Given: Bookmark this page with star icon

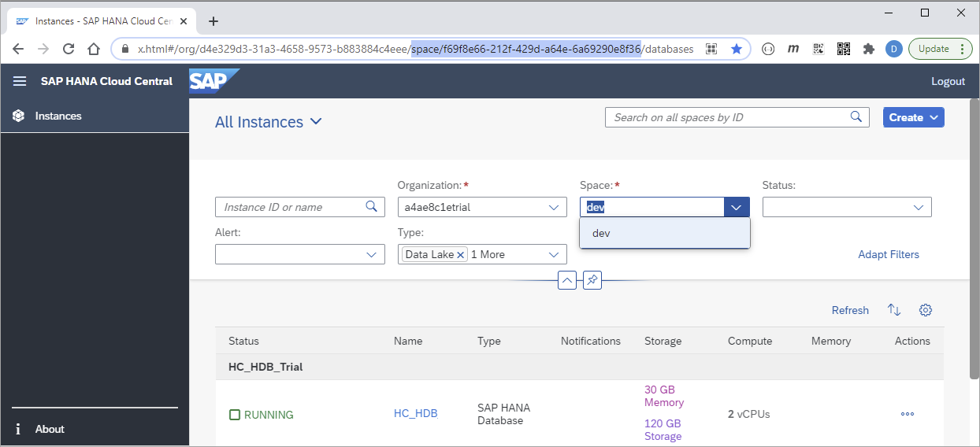Looking at the screenshot, I should 737,49.
